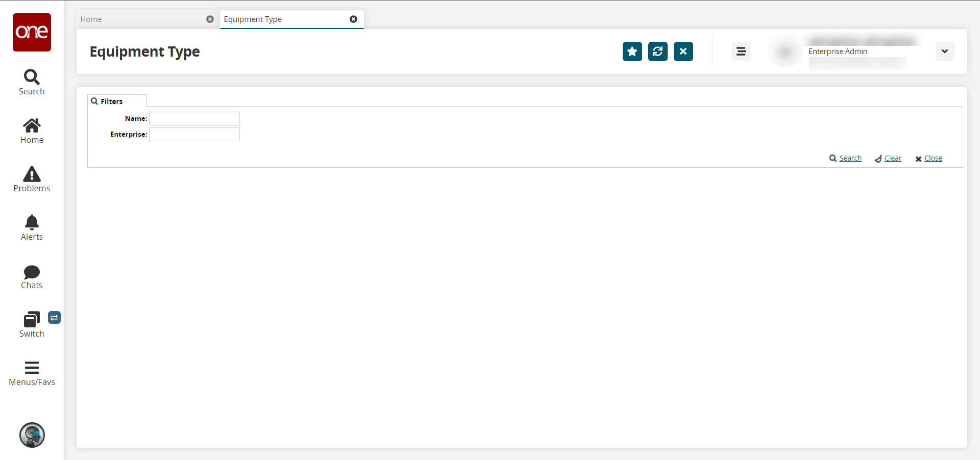This screenshot has width=980, height=460.
Task: Close the page with the teal X button
Action: tap(683, 52)
